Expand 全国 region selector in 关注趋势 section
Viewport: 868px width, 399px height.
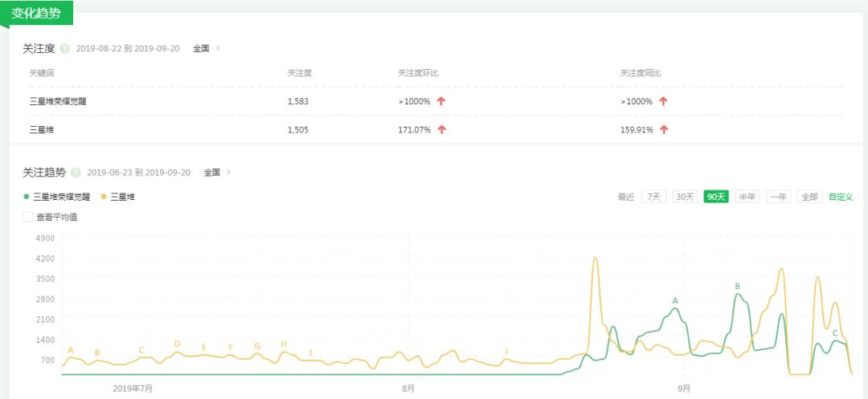click(x=218, y=173)
